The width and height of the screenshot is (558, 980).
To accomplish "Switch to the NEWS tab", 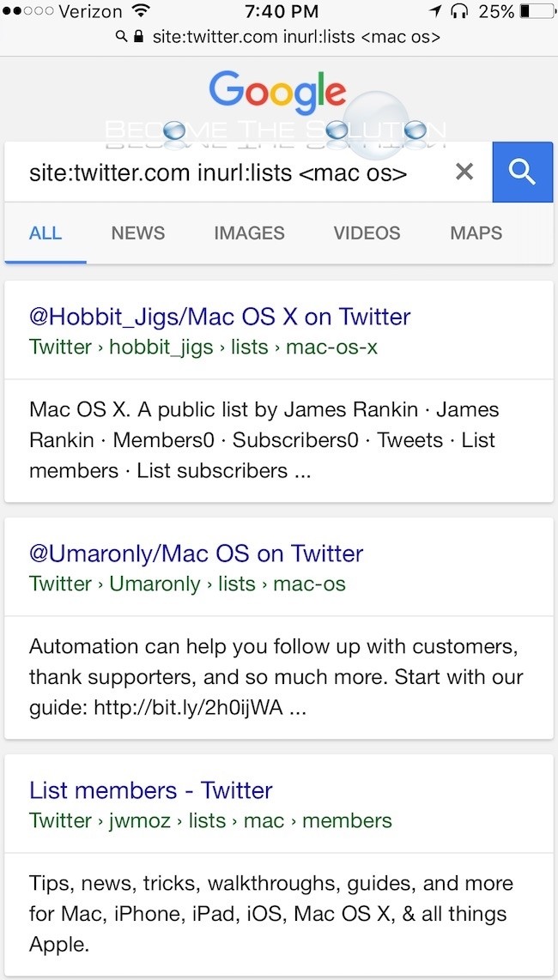I will point(138,233).
